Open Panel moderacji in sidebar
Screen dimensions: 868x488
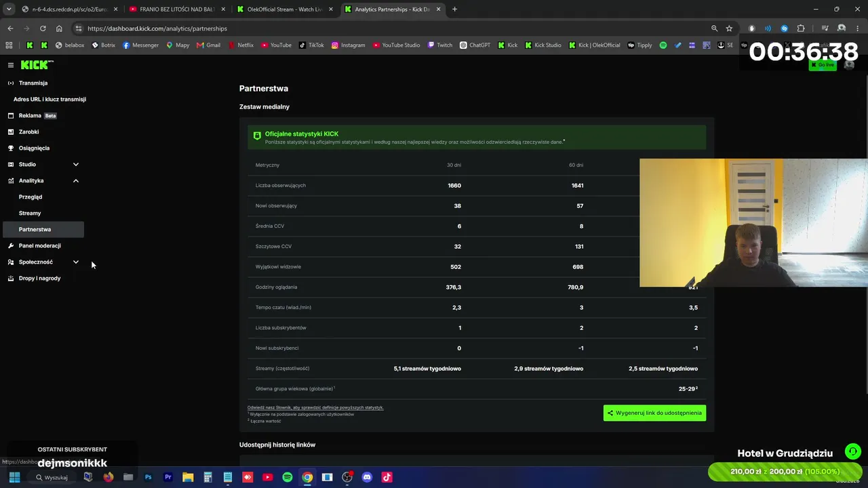click(x=39, y=245)
